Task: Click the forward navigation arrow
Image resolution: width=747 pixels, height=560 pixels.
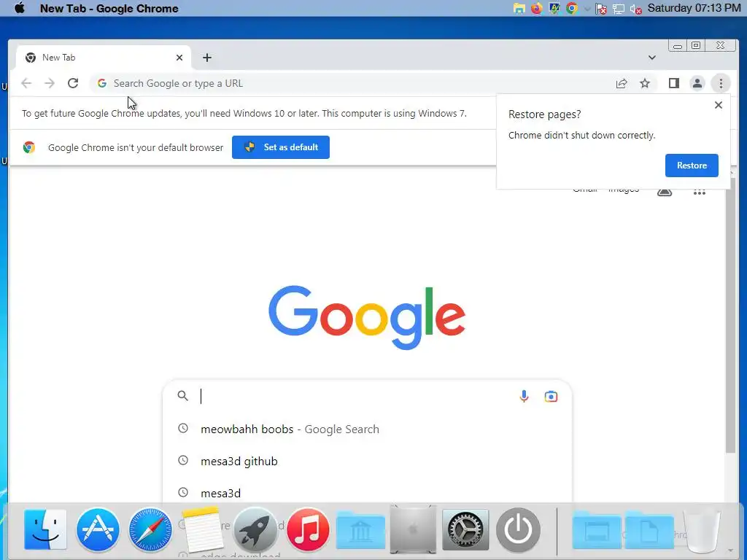Action: click(x=50, y=83)
